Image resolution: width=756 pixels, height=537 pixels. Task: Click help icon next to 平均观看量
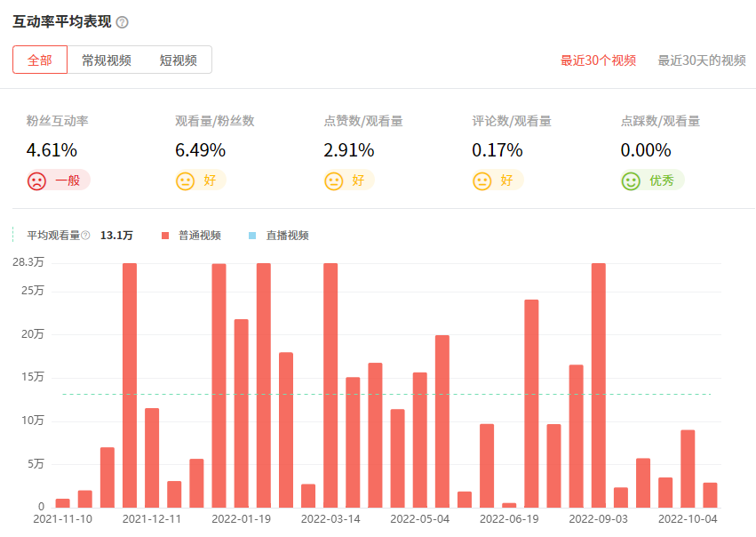86,236
